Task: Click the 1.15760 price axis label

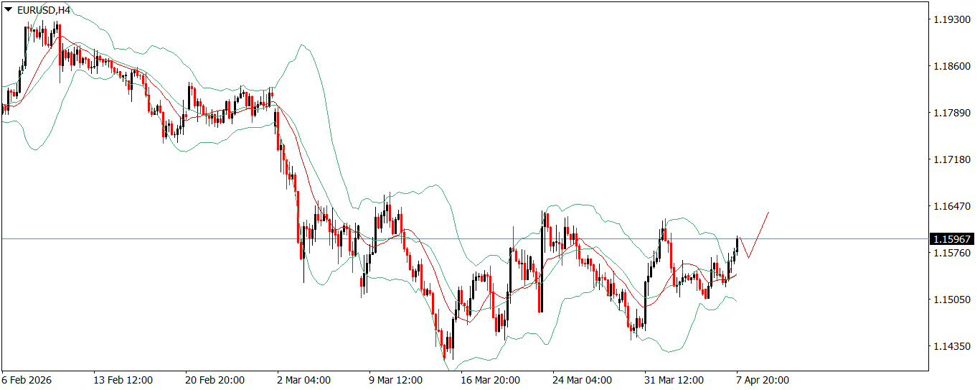Action: (951, 253)
